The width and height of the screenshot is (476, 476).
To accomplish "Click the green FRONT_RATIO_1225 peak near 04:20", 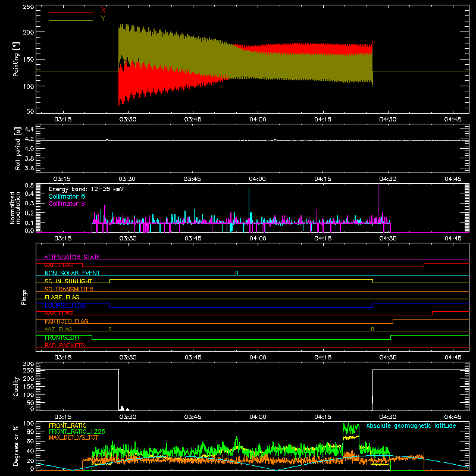I will tap(350, 428).
